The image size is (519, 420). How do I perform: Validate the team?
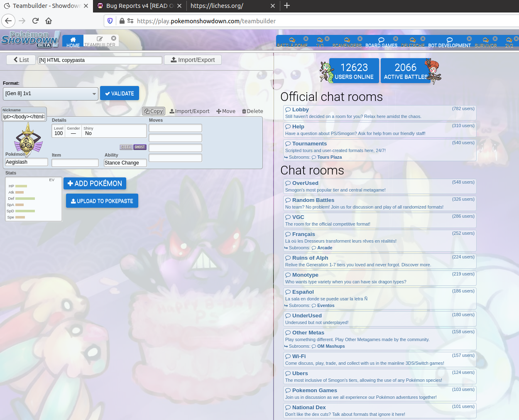pos(120,93)
